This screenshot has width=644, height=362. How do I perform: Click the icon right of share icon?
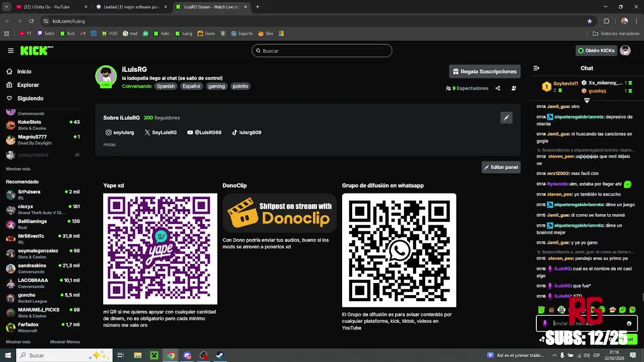(514, 88)
